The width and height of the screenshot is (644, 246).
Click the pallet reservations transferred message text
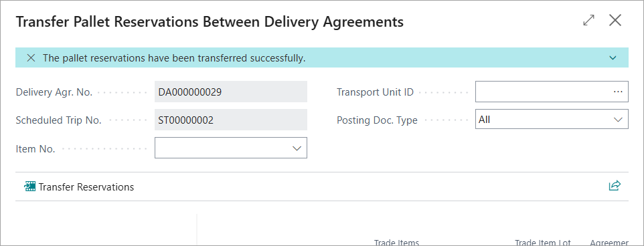point(174,58)
